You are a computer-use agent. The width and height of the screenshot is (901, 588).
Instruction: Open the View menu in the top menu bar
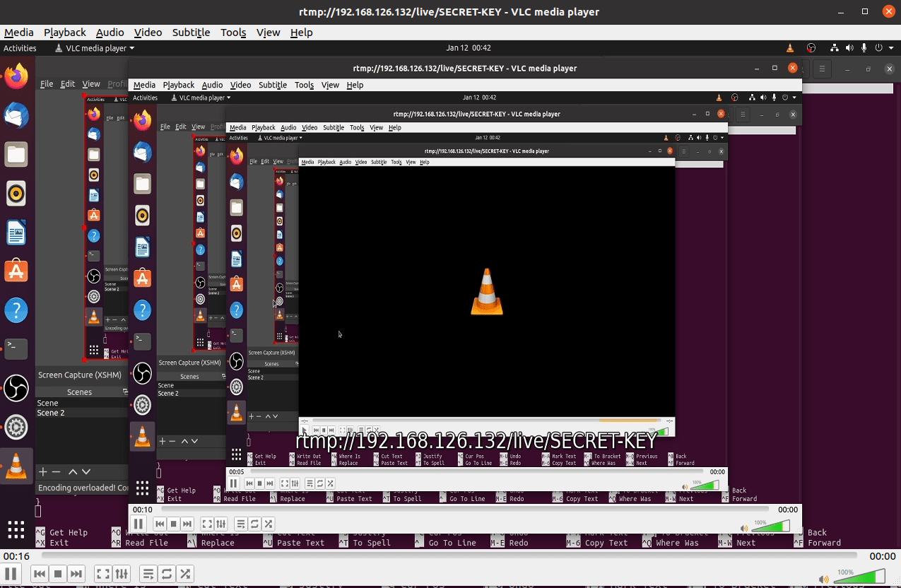(268, 33)
